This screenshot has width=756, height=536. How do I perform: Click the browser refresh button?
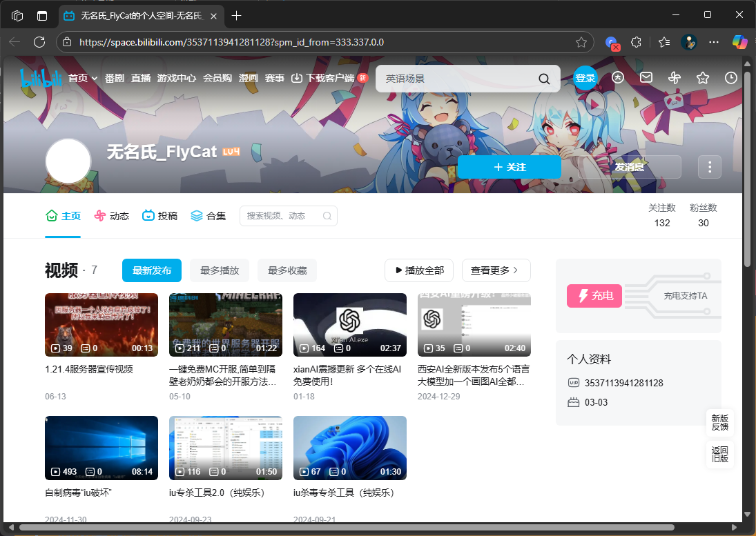[x=39, y=42]
